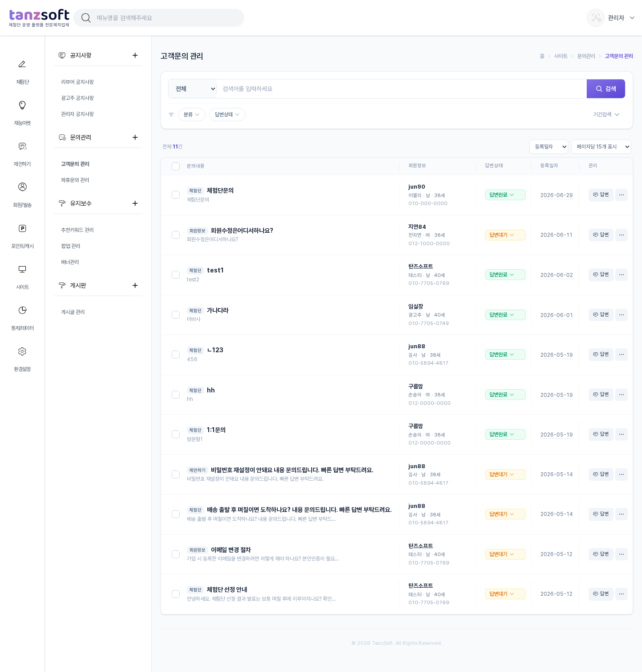Open more options for 체험단 선정 안내 row
The image size is (642, 672).
pos(621,594)
